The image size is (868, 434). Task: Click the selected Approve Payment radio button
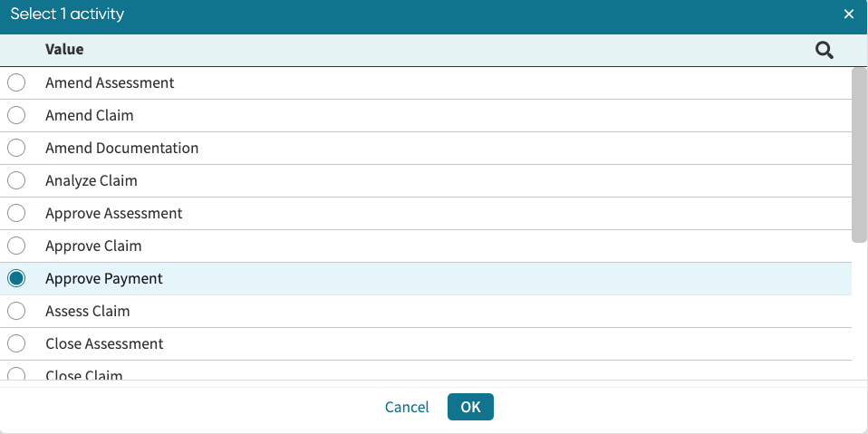(16, 279)
